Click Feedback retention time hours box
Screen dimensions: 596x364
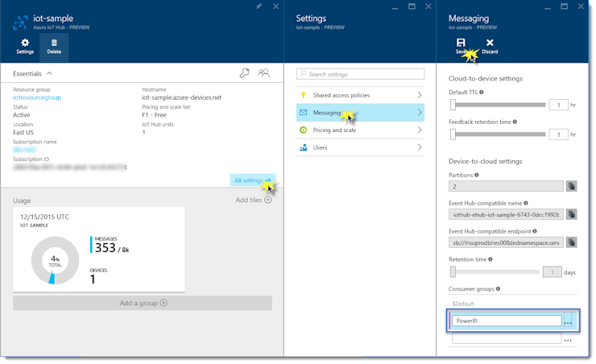point(558,134)
